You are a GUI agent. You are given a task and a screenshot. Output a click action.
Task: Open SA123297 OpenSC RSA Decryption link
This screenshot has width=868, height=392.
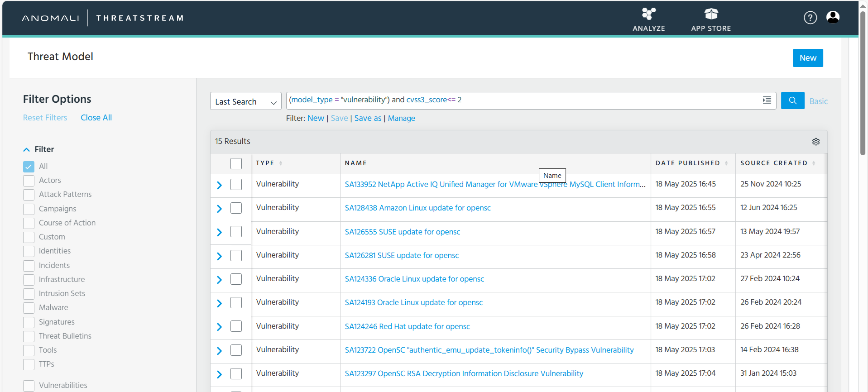tap(464, 373)
